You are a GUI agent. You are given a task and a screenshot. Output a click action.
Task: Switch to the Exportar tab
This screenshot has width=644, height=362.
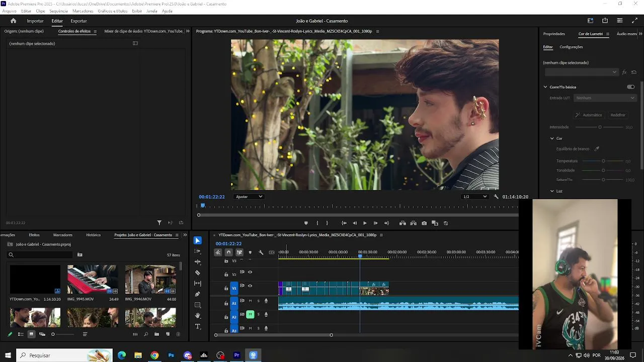[x=78, y=21]
